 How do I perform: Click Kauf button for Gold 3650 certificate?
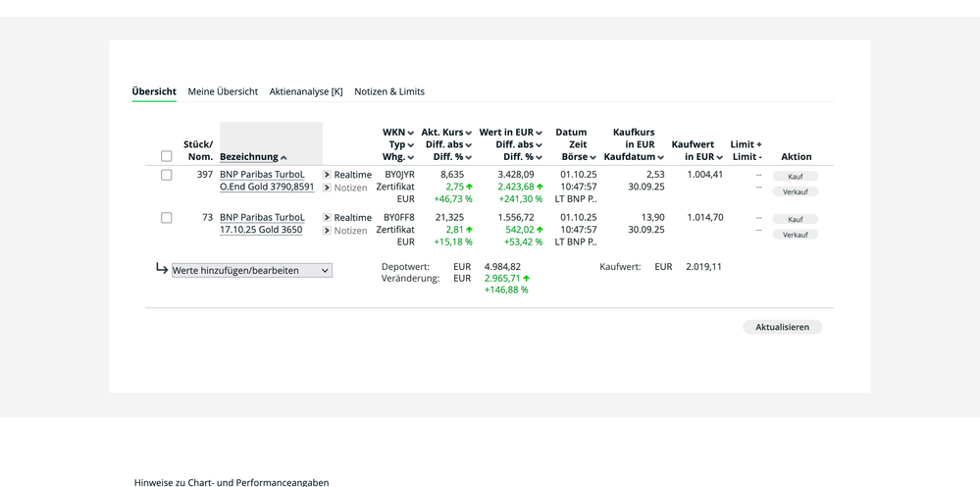(x=795, y=219)
